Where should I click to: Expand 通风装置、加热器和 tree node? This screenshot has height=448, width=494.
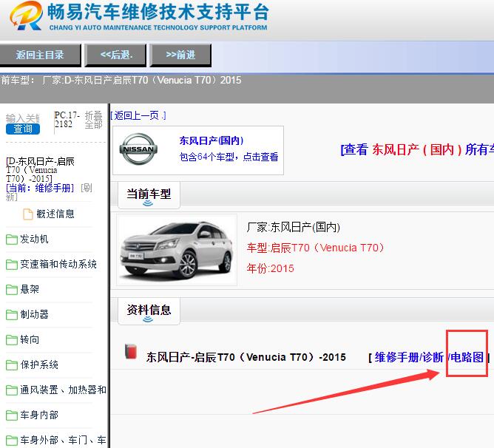pyautogui.click(x=63, y=390)
